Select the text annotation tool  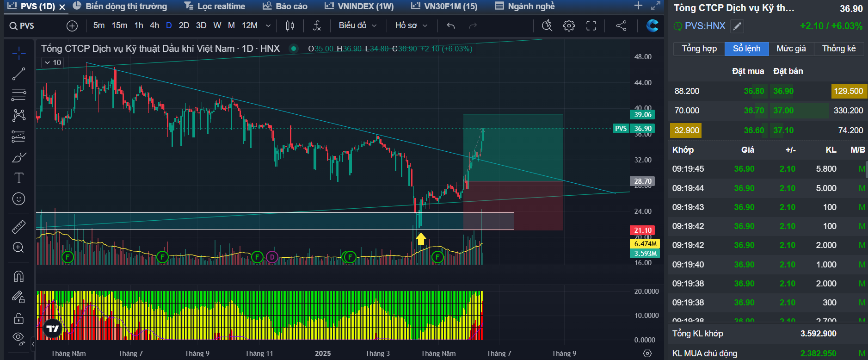pos(18,178)
